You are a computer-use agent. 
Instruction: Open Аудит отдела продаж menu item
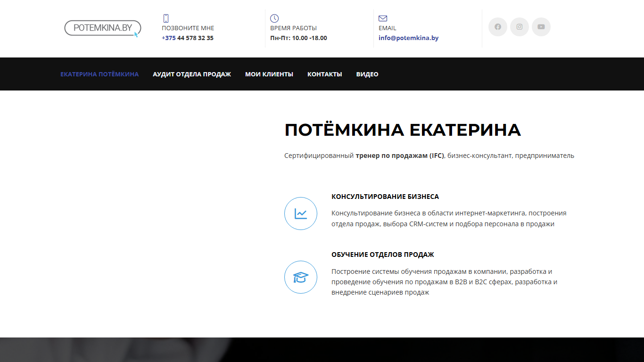[x=192, y=74]
